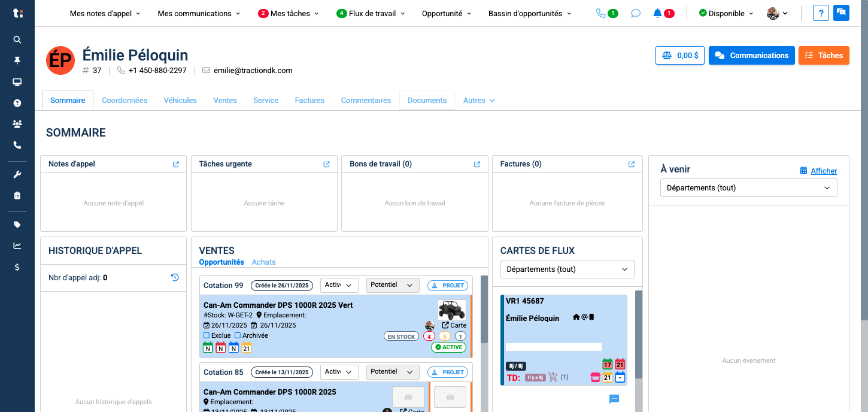The image size is (868, 412).
Task: Open the chat bubble icon in the top bar
Action: click(x=635, y=13)
